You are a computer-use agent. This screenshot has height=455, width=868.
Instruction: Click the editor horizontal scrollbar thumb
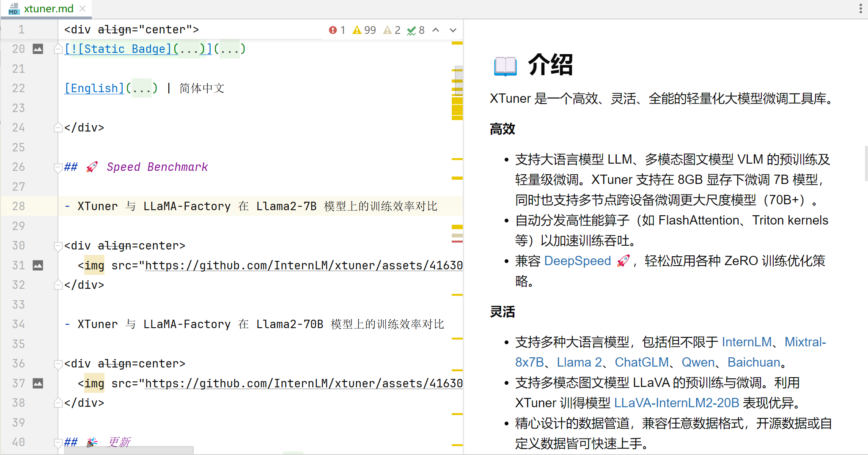click(129, 450)
